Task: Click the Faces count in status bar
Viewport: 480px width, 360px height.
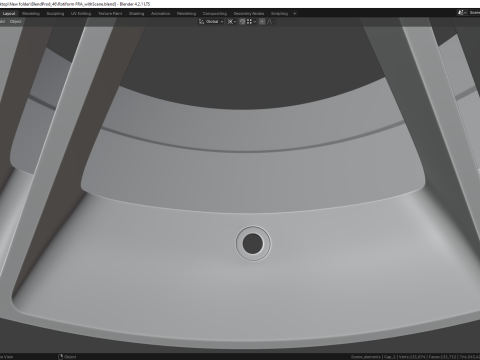Action: [x=441, y=357]
